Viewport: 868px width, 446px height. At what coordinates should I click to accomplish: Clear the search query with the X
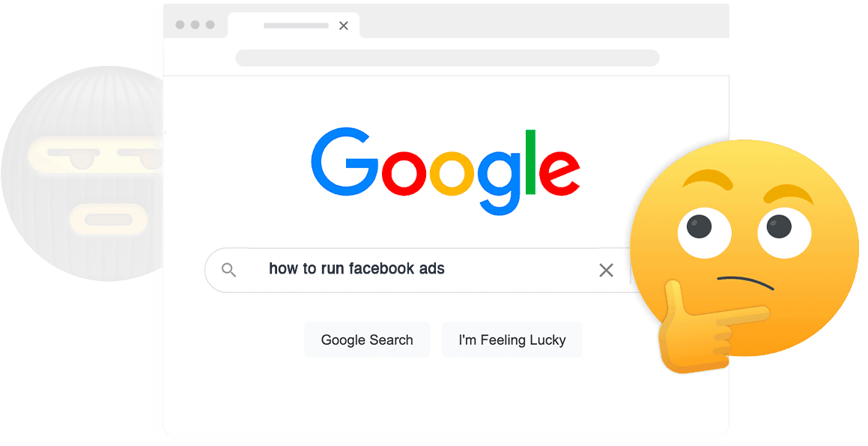pos(606,271)
